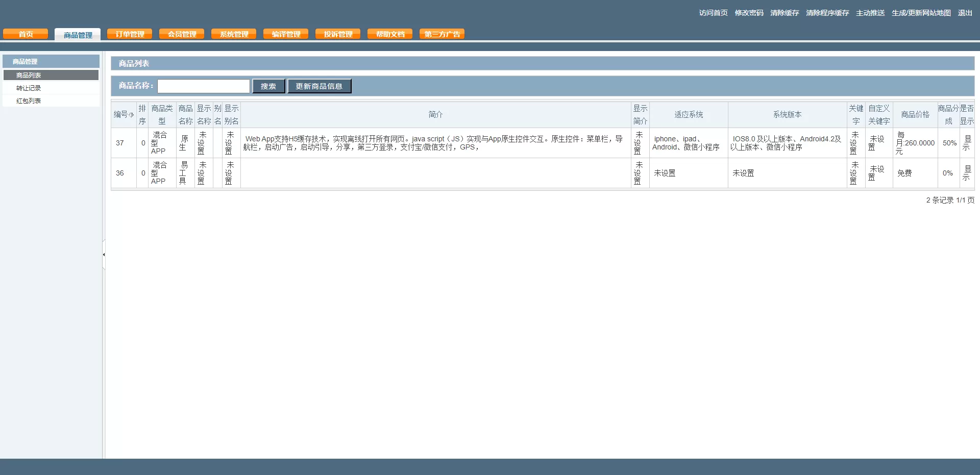
Task: Click the 清除缓存 link in the header
Action: coord(785,13)
